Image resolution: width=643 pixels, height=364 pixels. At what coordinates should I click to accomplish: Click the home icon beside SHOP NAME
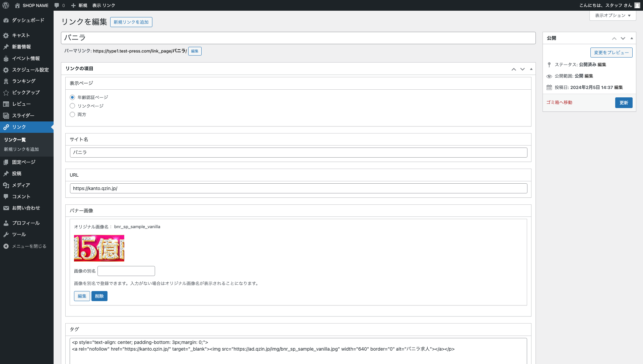(x=17, y=5)
